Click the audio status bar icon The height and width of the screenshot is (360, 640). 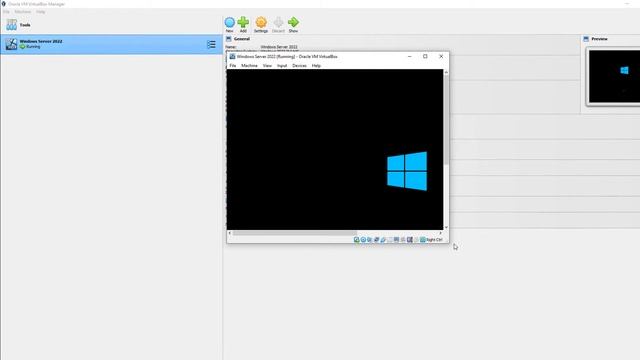pyautogui.click(x=369, y=240)
